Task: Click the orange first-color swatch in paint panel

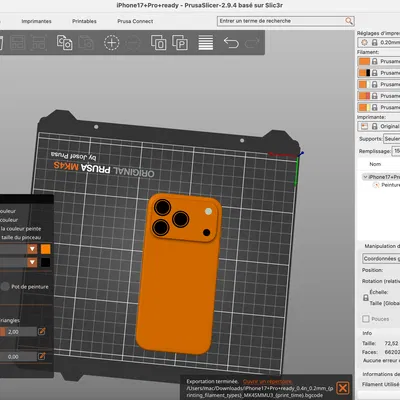Action: point(45,249)
